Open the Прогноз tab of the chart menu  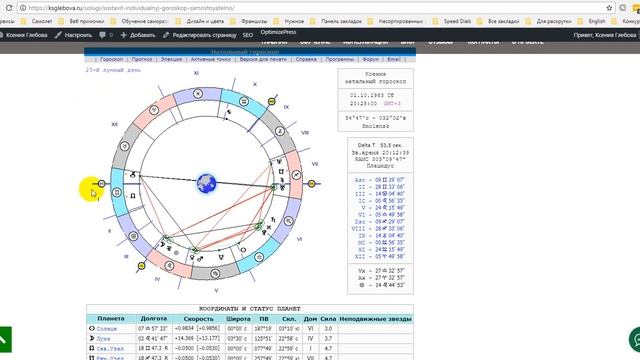(x=142, y=59)
